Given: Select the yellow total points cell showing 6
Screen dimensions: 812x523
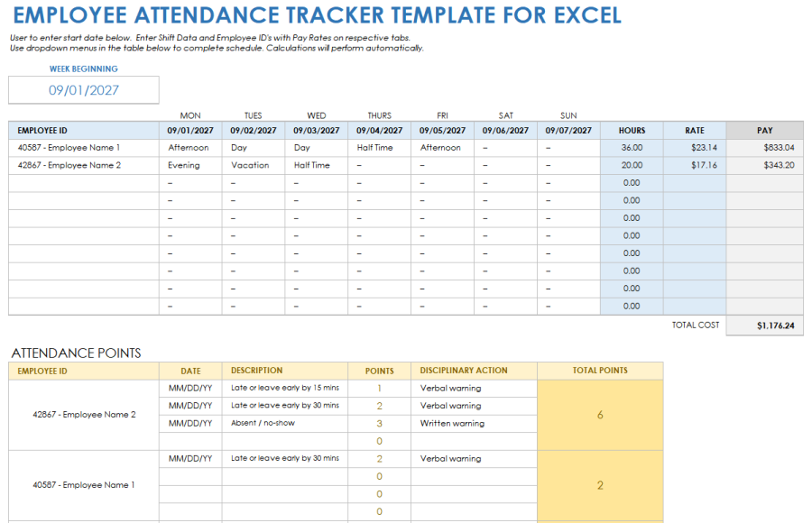Looking at the screenshot, I should tap(600, 415).
